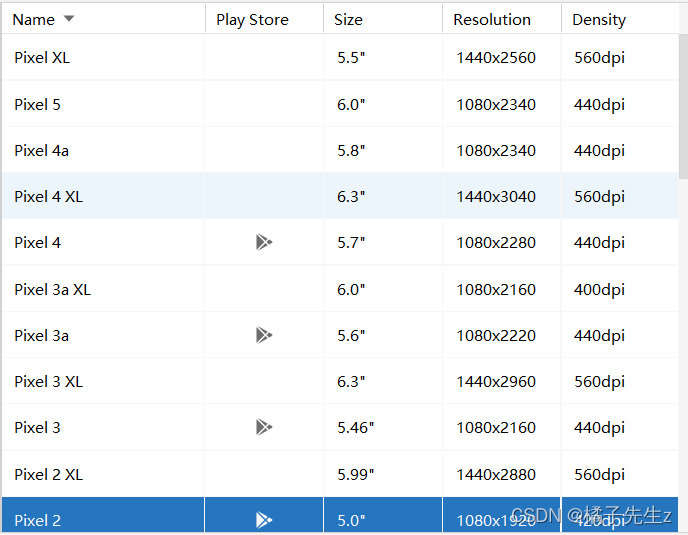
Task: Click the Pixel 2 name cell
Action: (103, 515)
